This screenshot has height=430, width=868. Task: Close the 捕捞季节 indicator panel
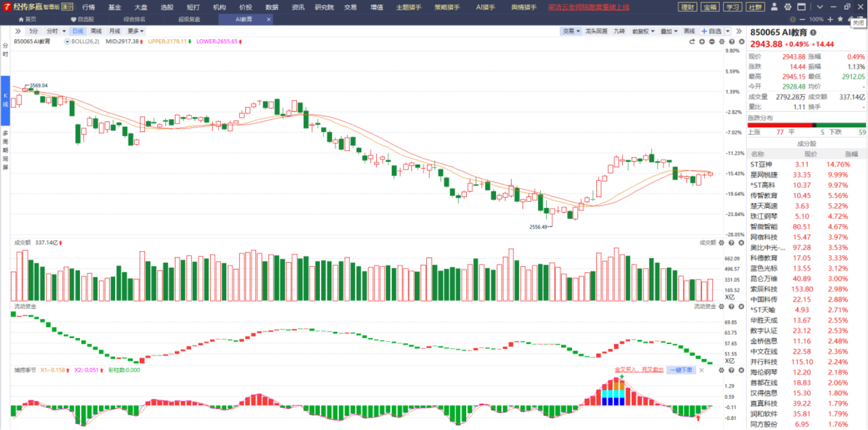pos(740,370)
